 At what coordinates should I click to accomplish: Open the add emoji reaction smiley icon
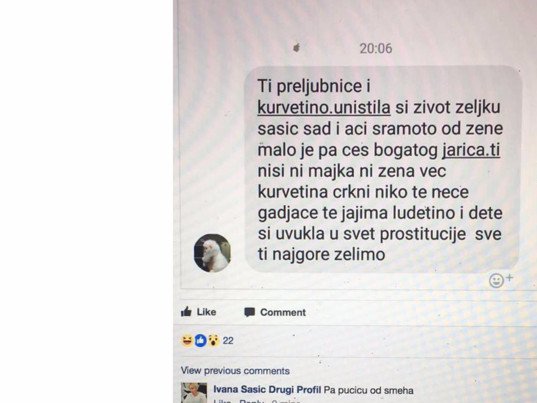coord(501,280)
